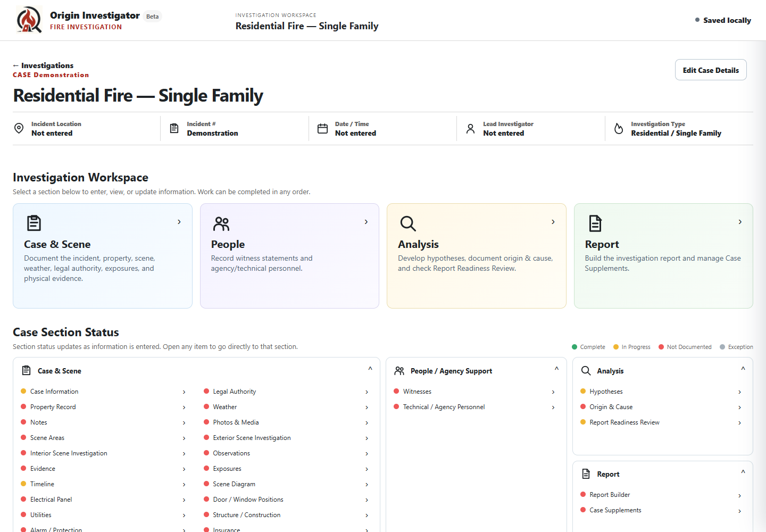Open the Property Record section

point(104,407)
